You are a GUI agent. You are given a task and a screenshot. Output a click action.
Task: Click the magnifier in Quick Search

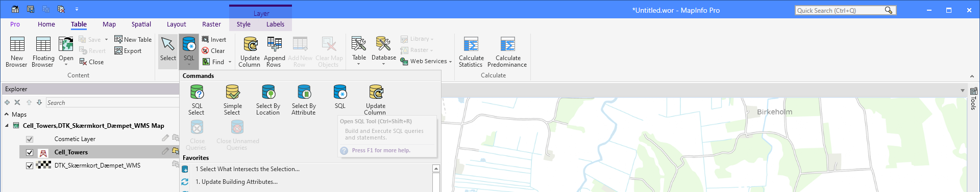click(889, 10)
